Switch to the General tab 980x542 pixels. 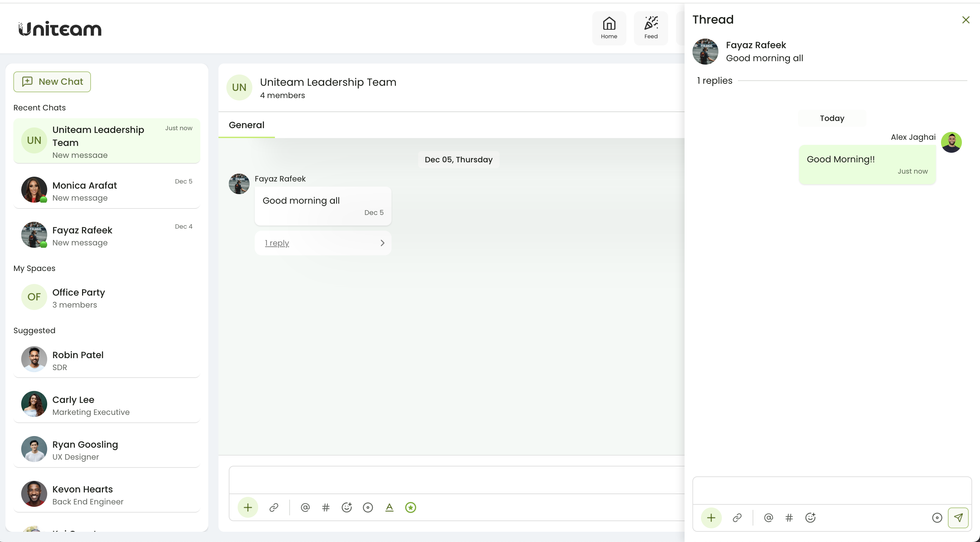pyautogui.click(x=246, y=125)
